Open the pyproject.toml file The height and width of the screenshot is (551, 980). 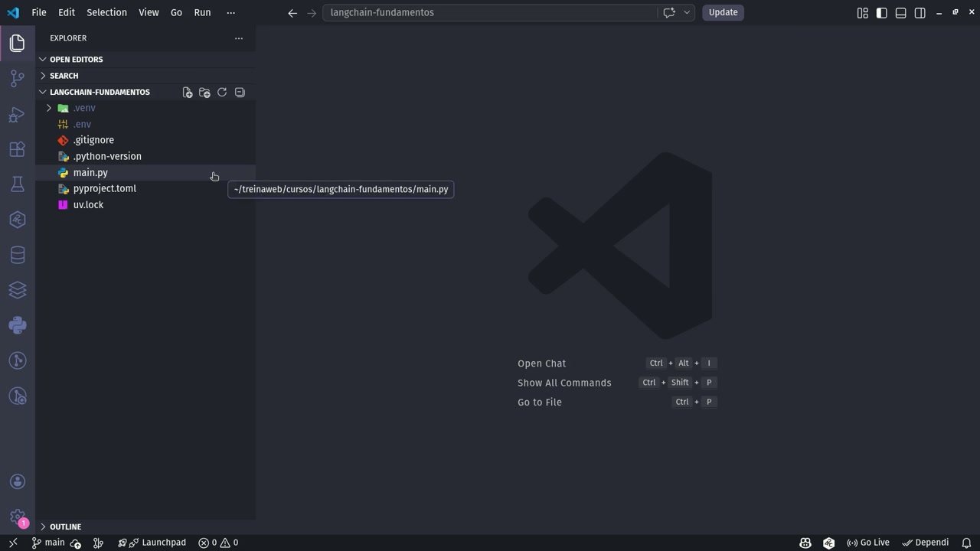(145, 188)
